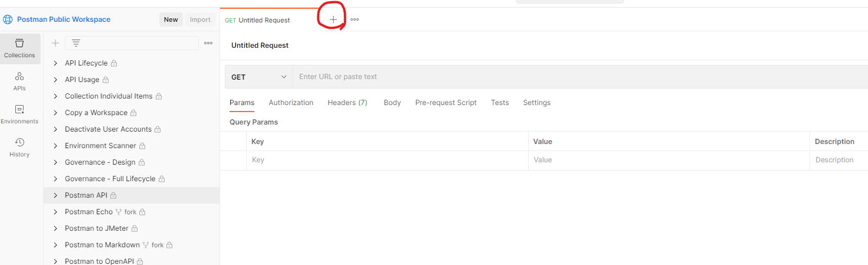Expand the Postman Echo collection
Viewport: 868px width, 265px height.
tap(55, 212)
